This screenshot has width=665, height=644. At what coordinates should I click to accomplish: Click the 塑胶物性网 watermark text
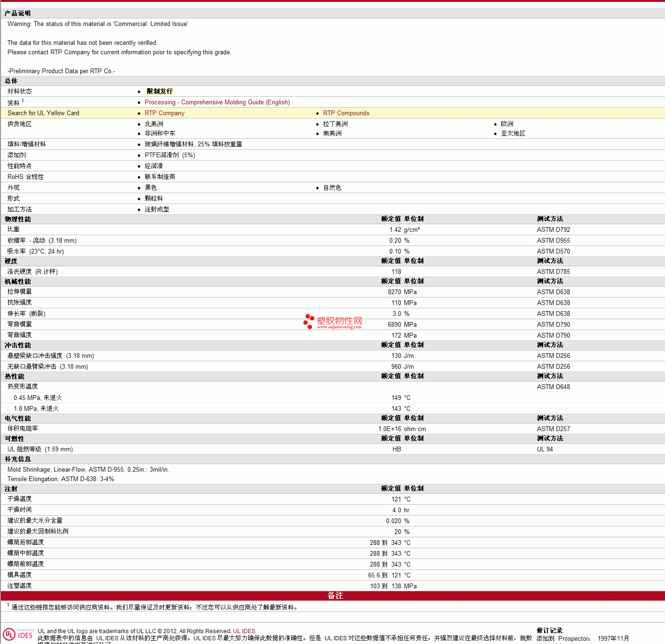pos(339,321)
